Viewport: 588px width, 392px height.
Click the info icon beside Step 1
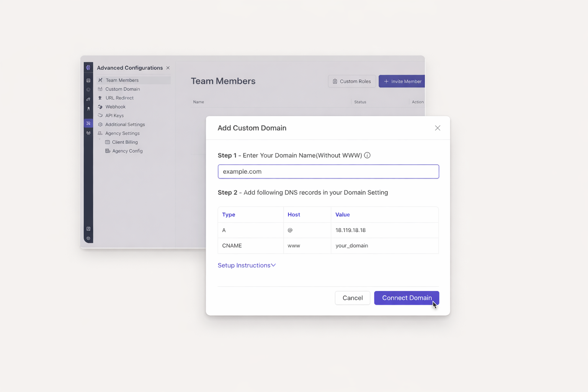tap(367, 155)
